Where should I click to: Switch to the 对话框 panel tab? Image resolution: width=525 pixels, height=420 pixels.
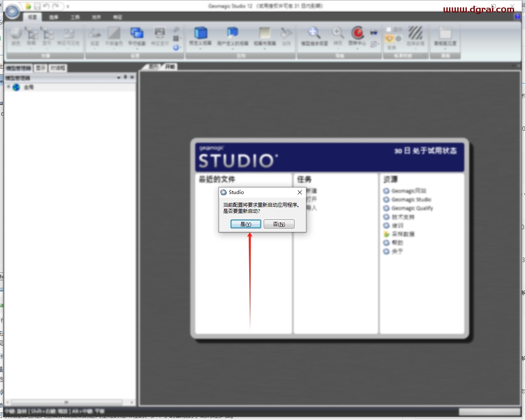coord(58,68)
